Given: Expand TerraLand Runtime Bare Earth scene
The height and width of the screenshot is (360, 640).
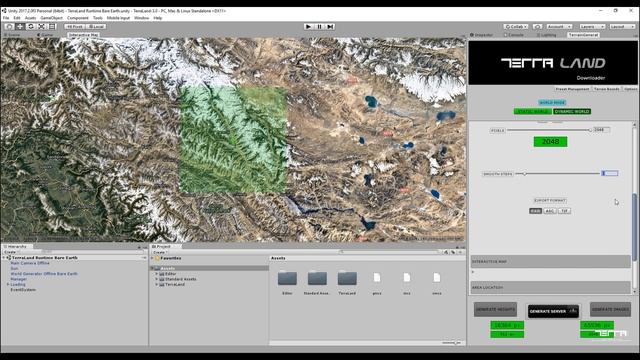Looking at the screenshot, I should 4,258.
